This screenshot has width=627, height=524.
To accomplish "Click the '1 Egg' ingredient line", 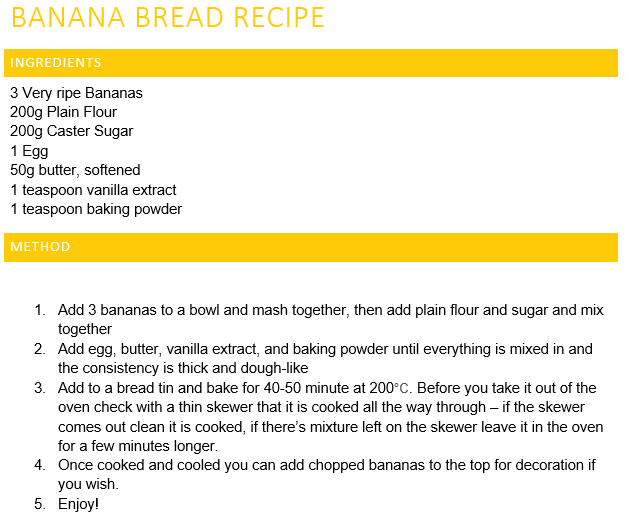I will 29,151.
